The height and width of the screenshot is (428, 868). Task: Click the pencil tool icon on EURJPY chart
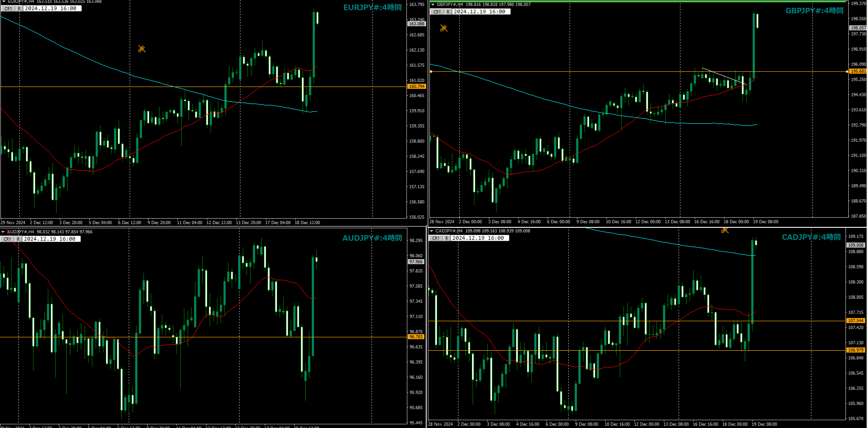coord(142,49)
